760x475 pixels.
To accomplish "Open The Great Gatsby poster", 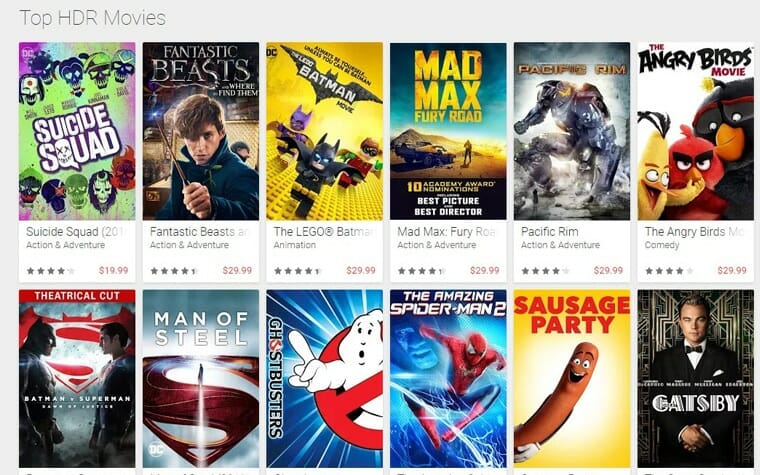I will click(696, 379).
